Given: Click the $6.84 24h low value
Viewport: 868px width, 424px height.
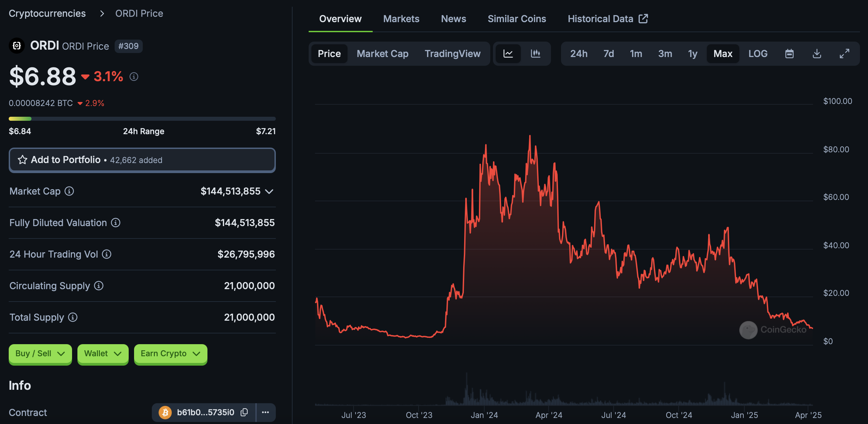Looking at the screenshot, I should 20,131.
